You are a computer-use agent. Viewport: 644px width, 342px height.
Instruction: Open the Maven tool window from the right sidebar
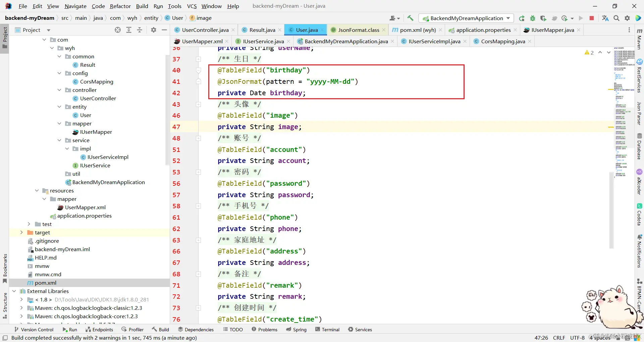(x=639, y=39)
